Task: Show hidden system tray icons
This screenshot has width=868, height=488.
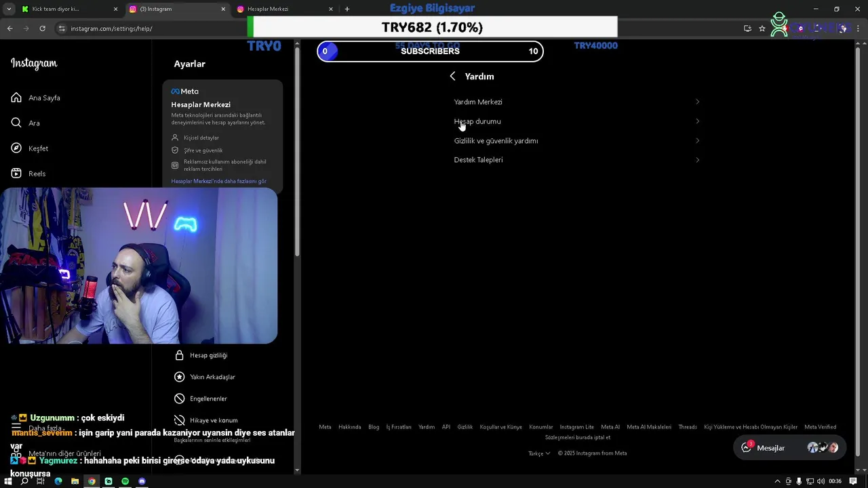Action: coord(777,481)
